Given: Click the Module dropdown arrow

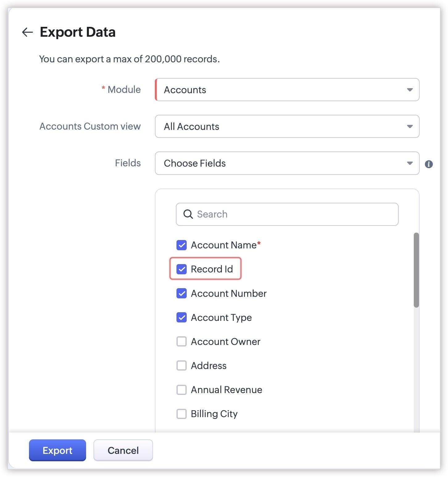Looking at the screenshot, I should click(410, 90).
